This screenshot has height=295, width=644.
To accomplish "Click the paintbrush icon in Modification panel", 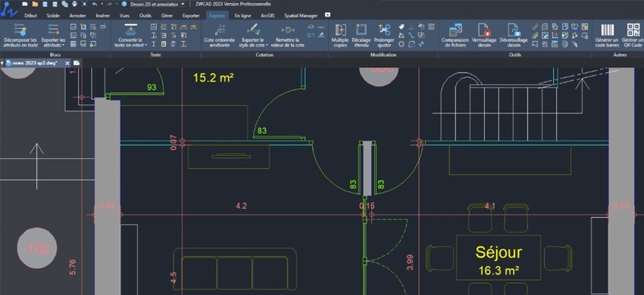I will click(402, 26).
